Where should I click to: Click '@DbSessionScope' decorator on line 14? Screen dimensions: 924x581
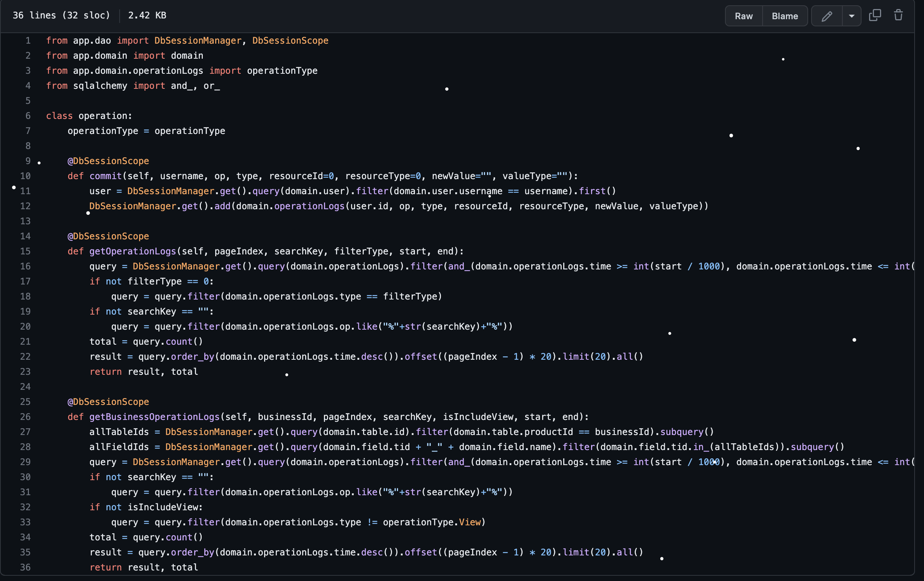click(x=108, y=236)
